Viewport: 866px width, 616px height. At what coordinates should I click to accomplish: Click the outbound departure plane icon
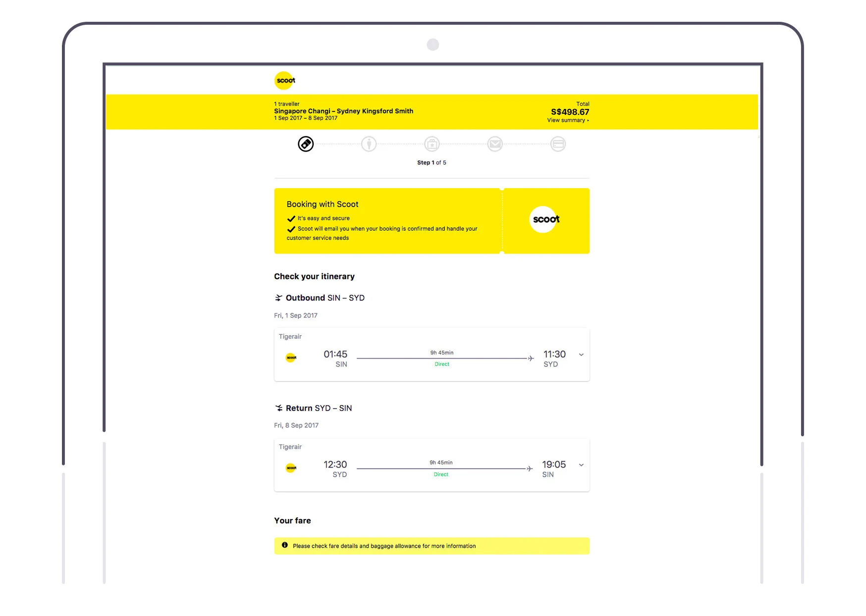point(278,298)
